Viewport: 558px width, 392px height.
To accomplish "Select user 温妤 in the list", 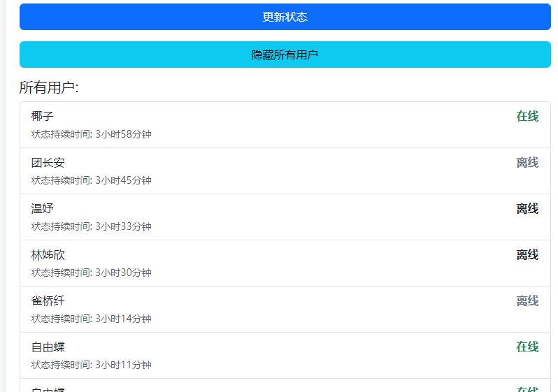I will (x=43, y=208).
